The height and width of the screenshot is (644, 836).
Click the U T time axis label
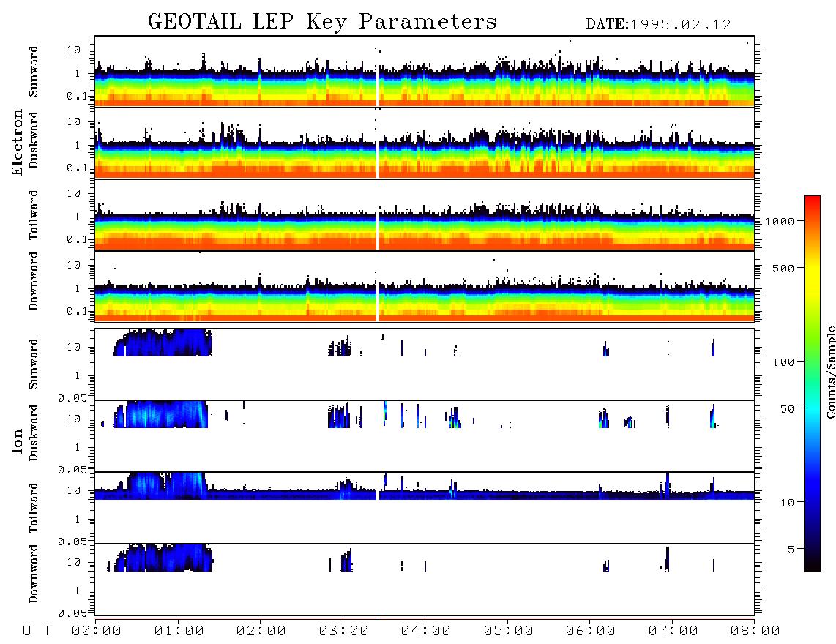point(37,631)
